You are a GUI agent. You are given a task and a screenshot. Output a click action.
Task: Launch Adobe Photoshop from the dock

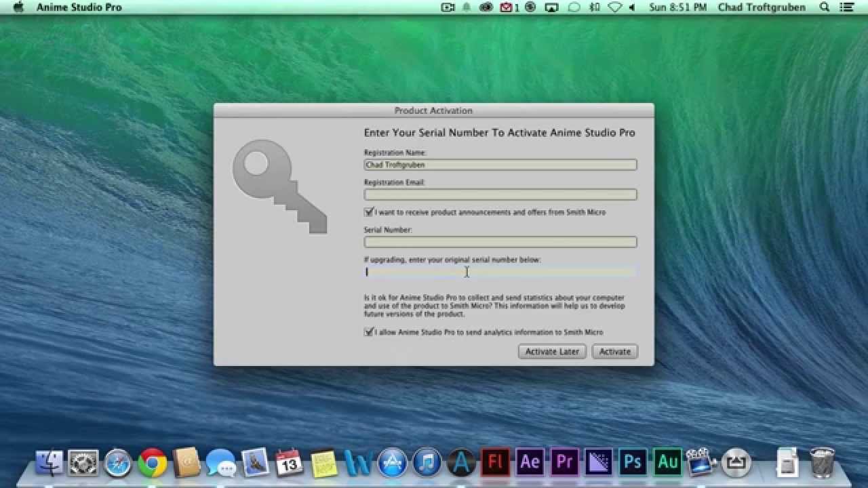click(633, 462)
